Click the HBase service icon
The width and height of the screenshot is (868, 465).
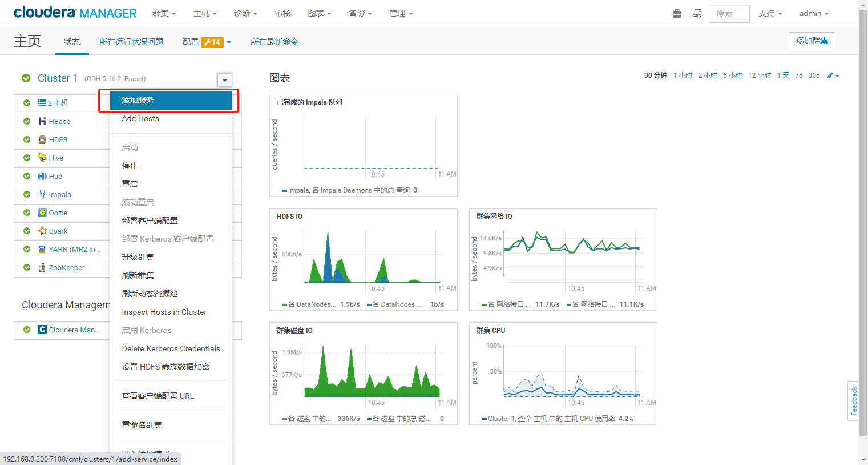42,121
